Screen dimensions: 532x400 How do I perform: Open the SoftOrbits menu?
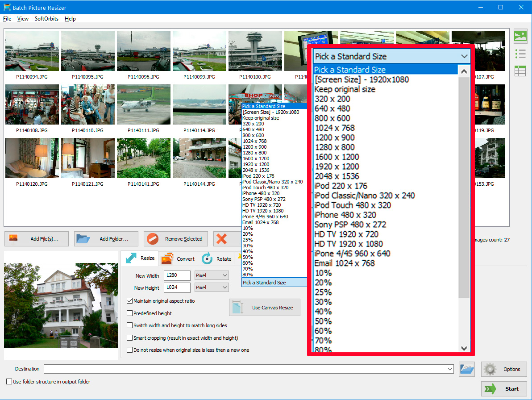tap(46, 19)
